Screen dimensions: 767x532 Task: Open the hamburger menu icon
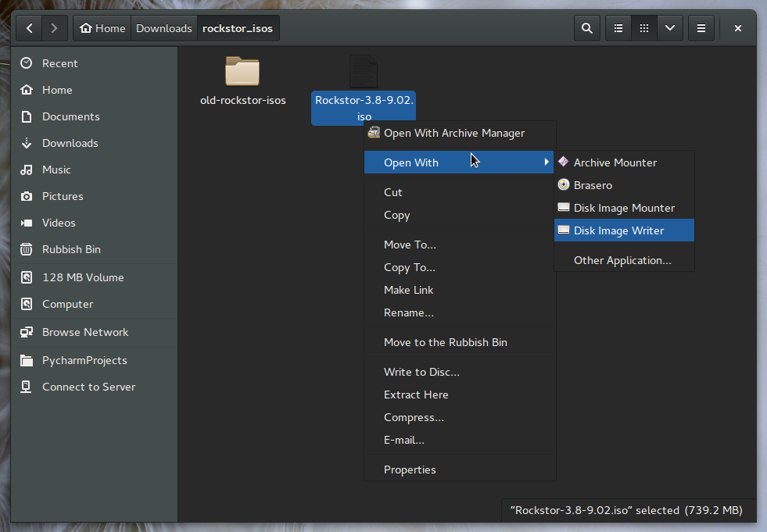click(701, 28)
